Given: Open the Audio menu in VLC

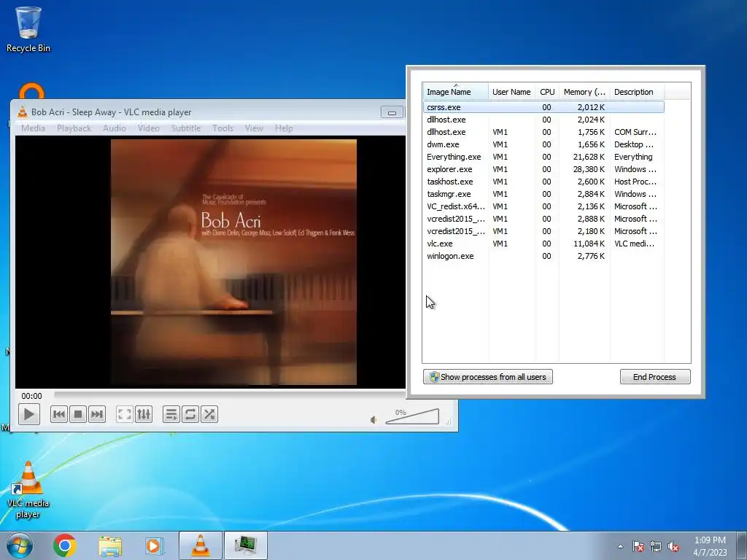Looking at the screenshot, I should 115,128.
